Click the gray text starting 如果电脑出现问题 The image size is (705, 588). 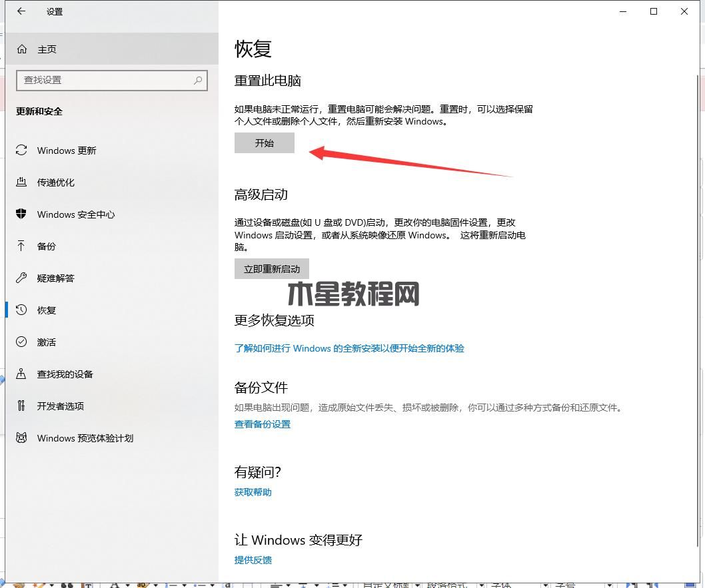pos(428,408)
